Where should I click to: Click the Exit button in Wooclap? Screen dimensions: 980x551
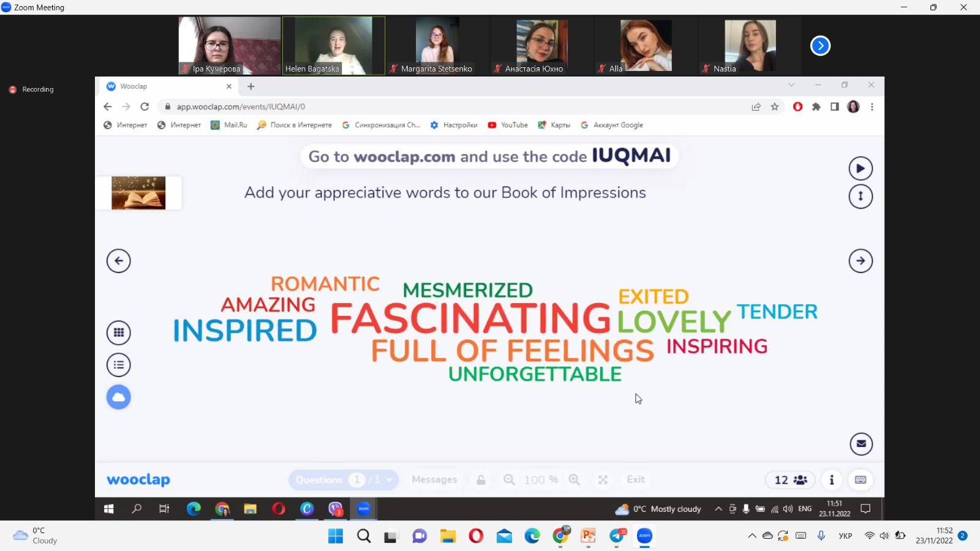(x=635, y=480)
